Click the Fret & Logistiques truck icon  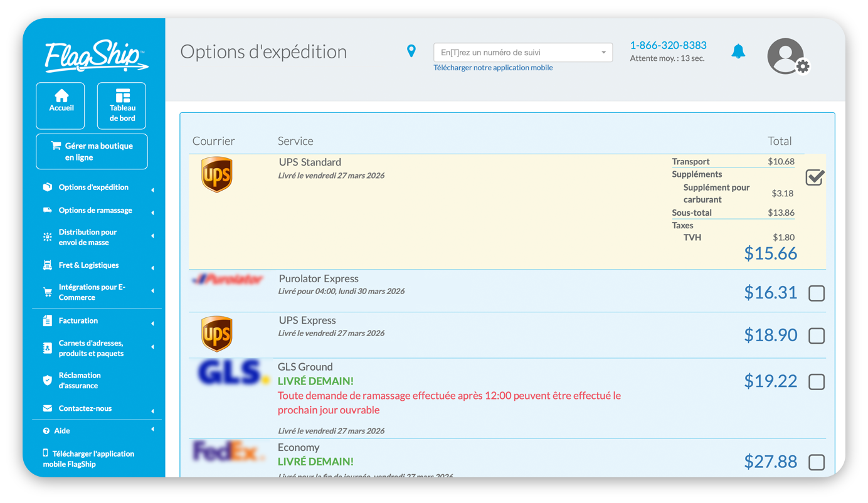click(48, 265)
